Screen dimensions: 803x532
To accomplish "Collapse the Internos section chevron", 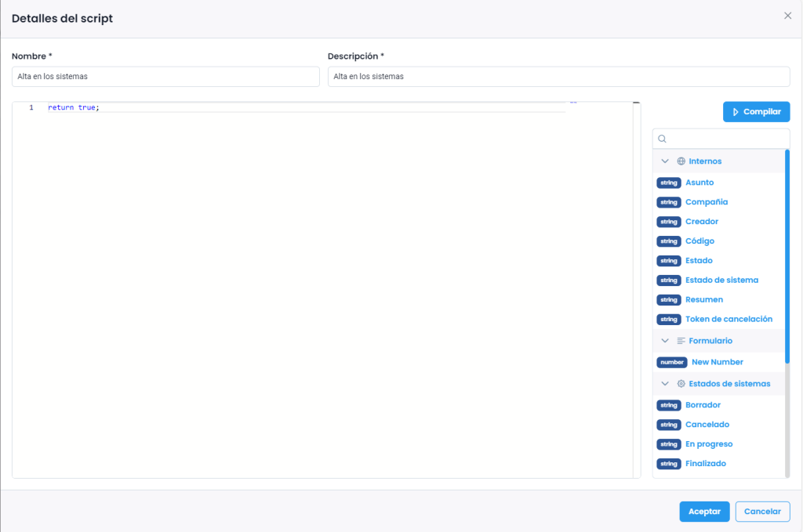I will click(664, 161).
